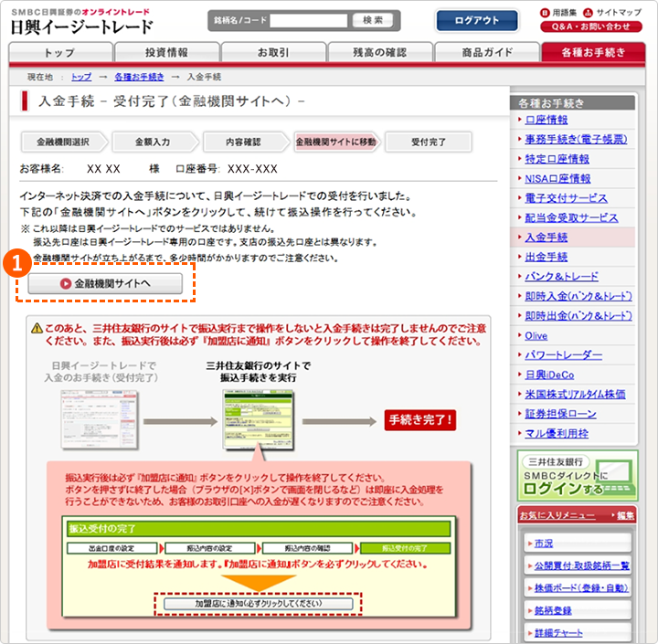
Task: Click the yellow warning triangle icon
Action: click(37, 329)
